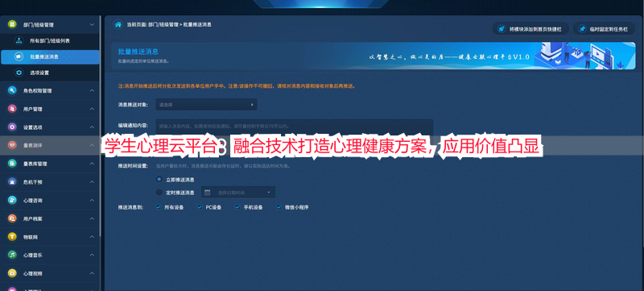Collapse the 部门/班级管理 chevron
Viewport: 644px width, 291px height.
click(92, 25)
